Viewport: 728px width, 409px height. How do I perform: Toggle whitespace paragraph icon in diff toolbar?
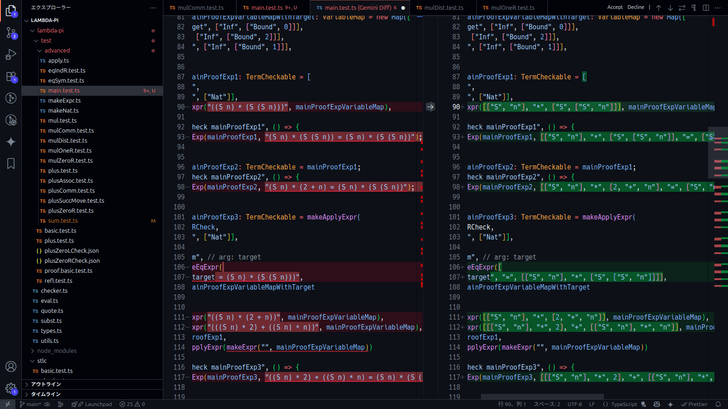point(694,7)
